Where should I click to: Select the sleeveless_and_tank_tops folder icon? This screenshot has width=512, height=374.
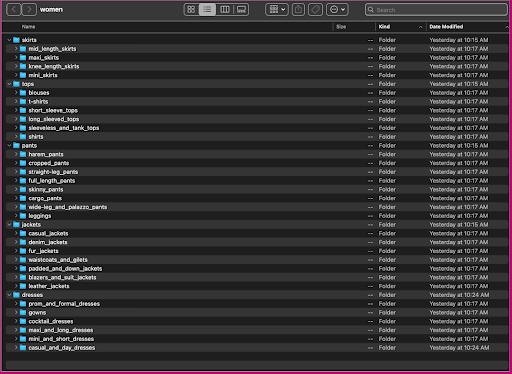(23, 128)
